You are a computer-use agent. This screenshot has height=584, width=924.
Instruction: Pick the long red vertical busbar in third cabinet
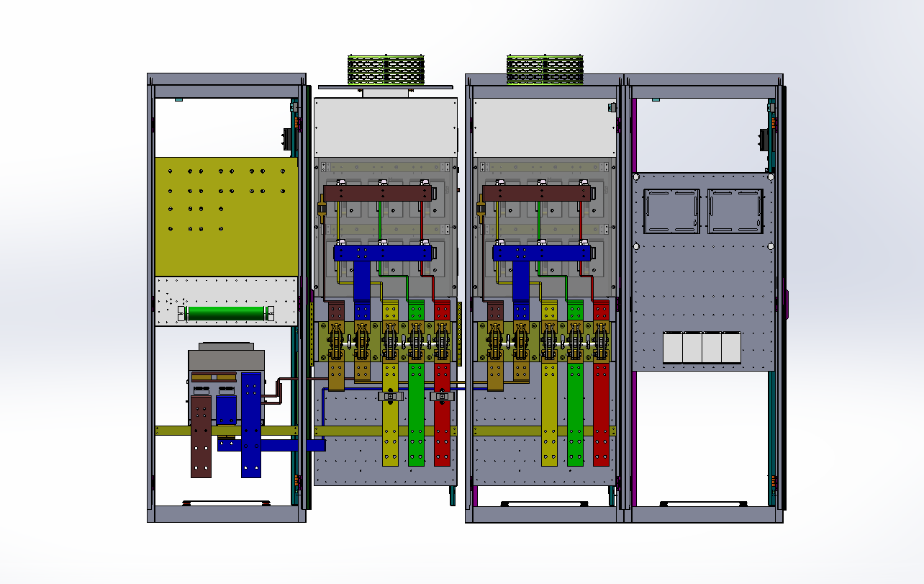601,414
